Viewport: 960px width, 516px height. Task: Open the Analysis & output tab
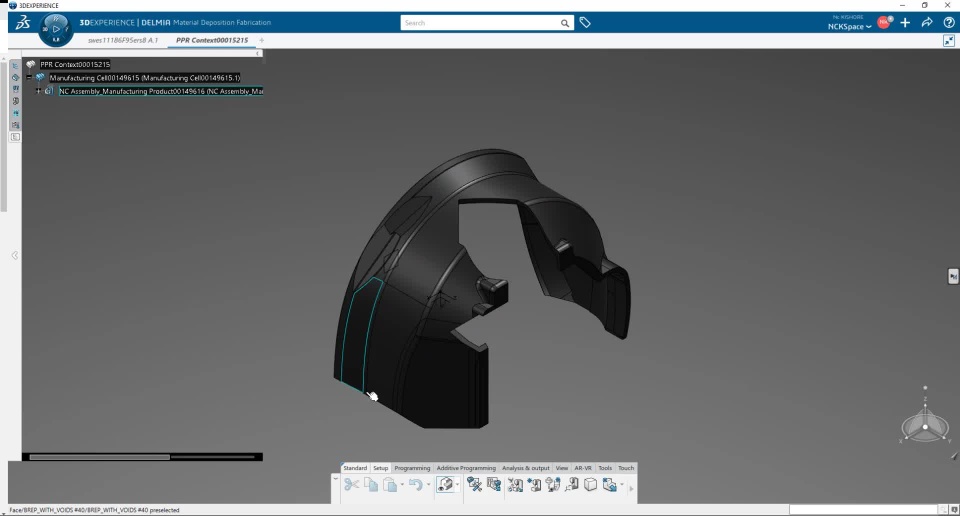click(x=526, y=468)
